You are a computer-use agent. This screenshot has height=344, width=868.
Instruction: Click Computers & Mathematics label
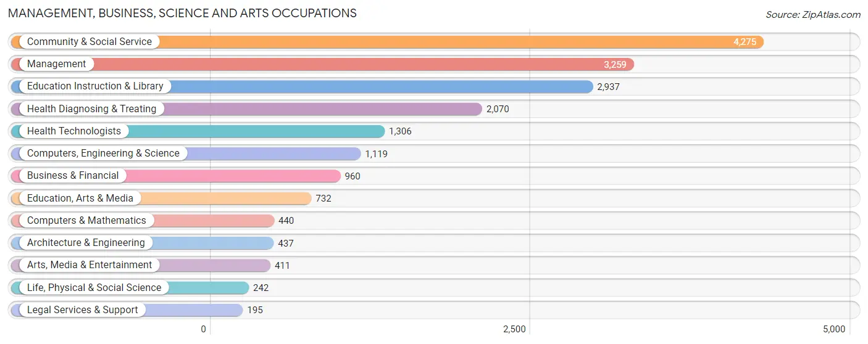pos(86,220)
